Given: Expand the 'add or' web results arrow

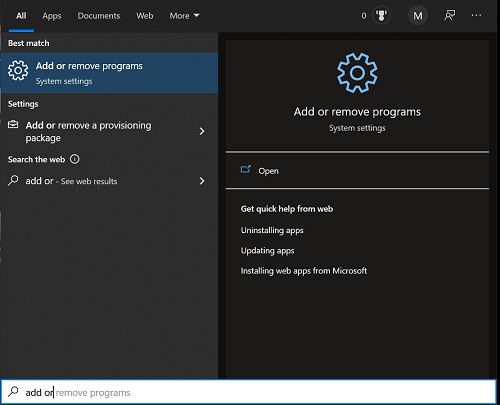Looking at the screenshot, I should [x=202, y=181].
